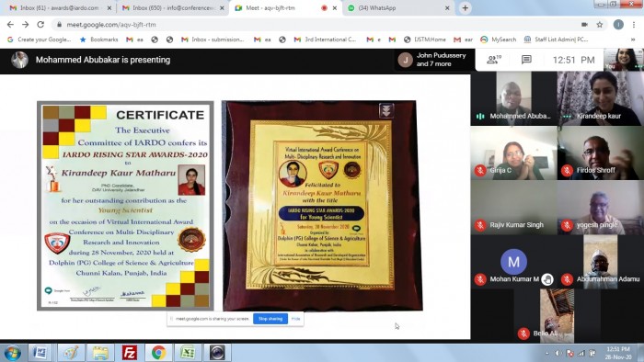
Task: Open the participants list icon
Action: (494, 60)
